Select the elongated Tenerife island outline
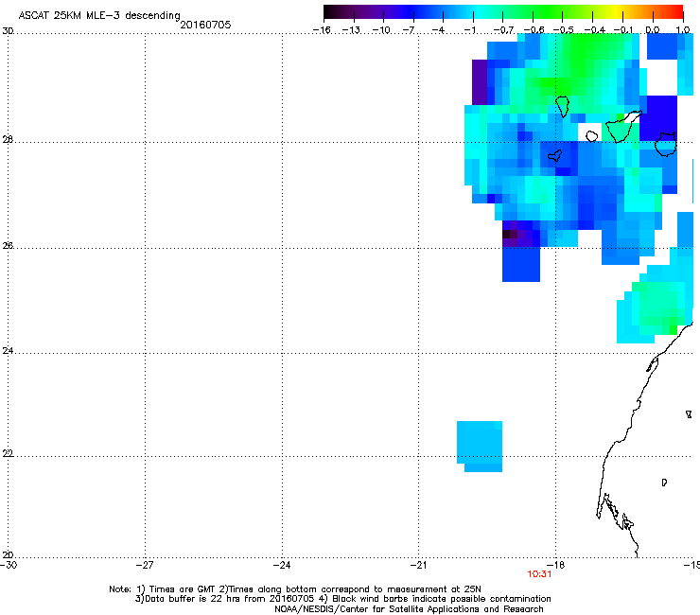The width and height of the screenshot is (700, 615). pos(623,127)
